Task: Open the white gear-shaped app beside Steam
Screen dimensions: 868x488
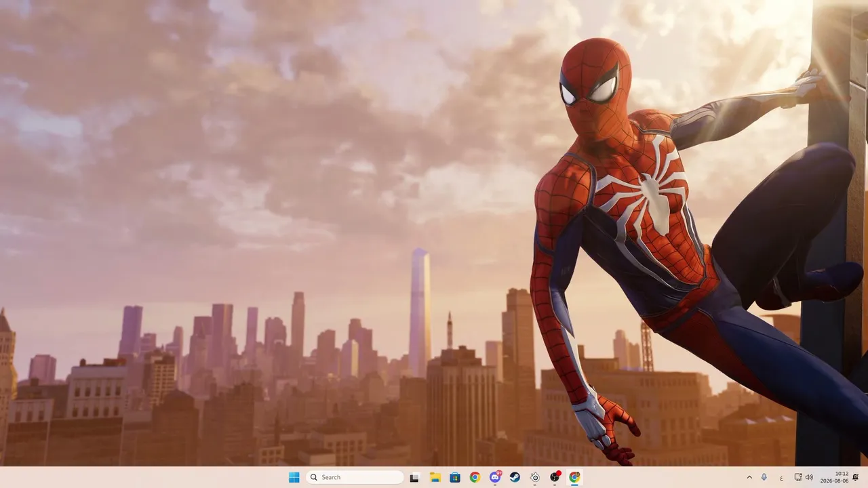Action: pyautogui.click(x=535, y=477)
